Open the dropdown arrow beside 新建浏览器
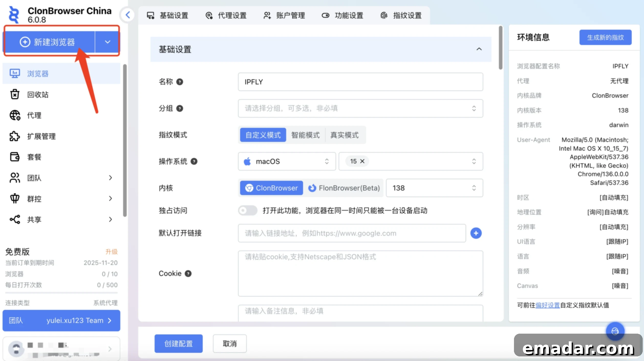Viewport: 644px width, 361px height. (x=108, y=42)
